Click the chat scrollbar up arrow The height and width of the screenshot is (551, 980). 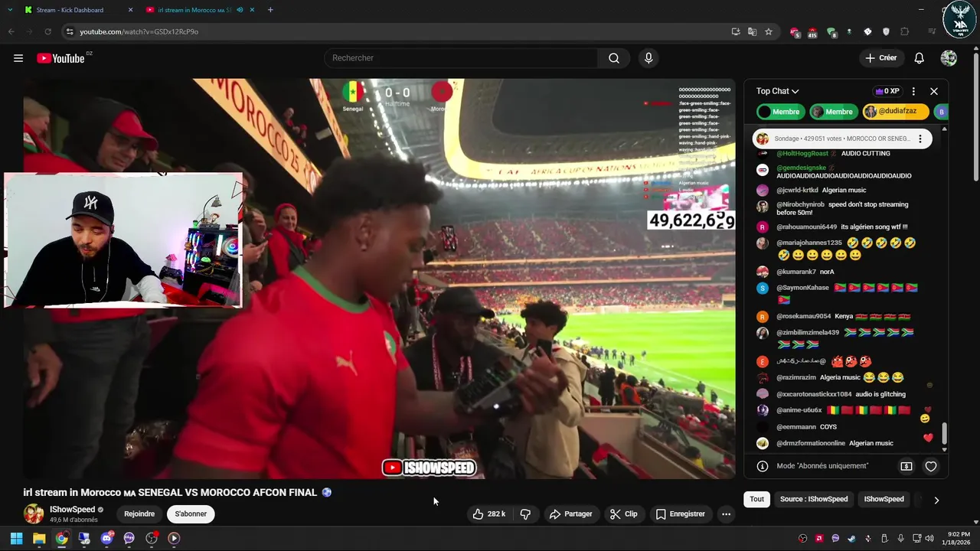click(944, 129)
